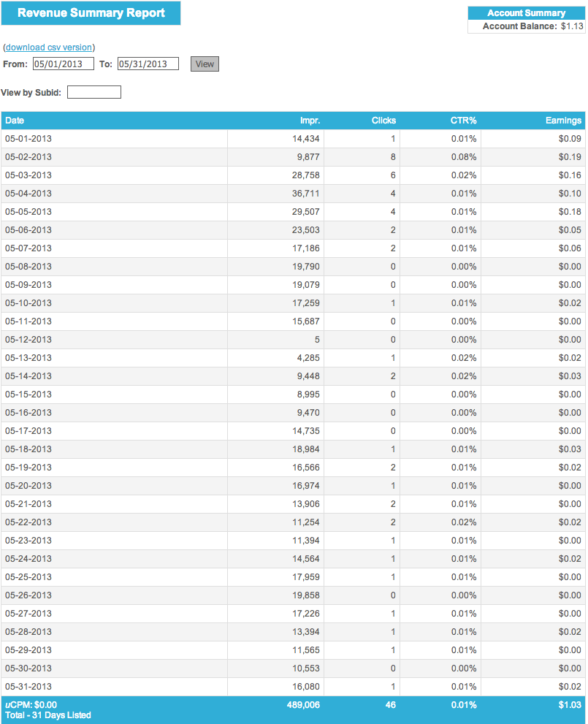Viewport: 588px width, 724px height.
Task: Select impressions value 4,285
Action: pyautogui.click(x=308, y=358)
